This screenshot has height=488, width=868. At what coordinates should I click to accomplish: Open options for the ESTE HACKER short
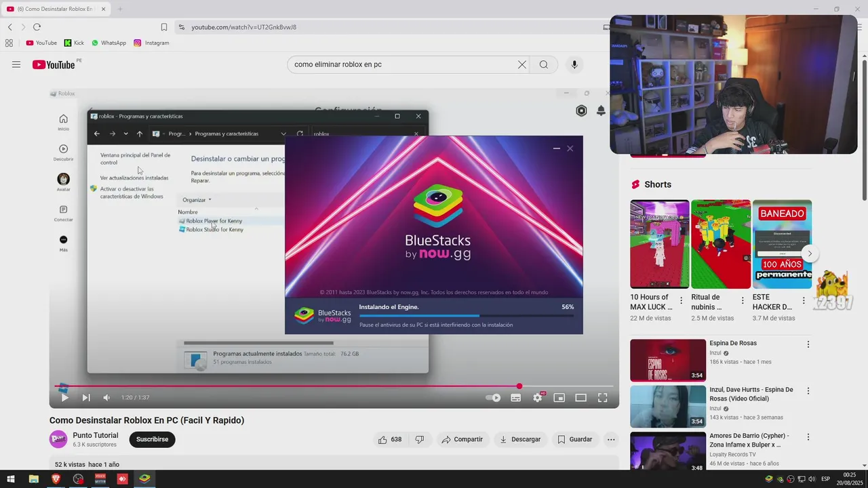click(804, 301)
